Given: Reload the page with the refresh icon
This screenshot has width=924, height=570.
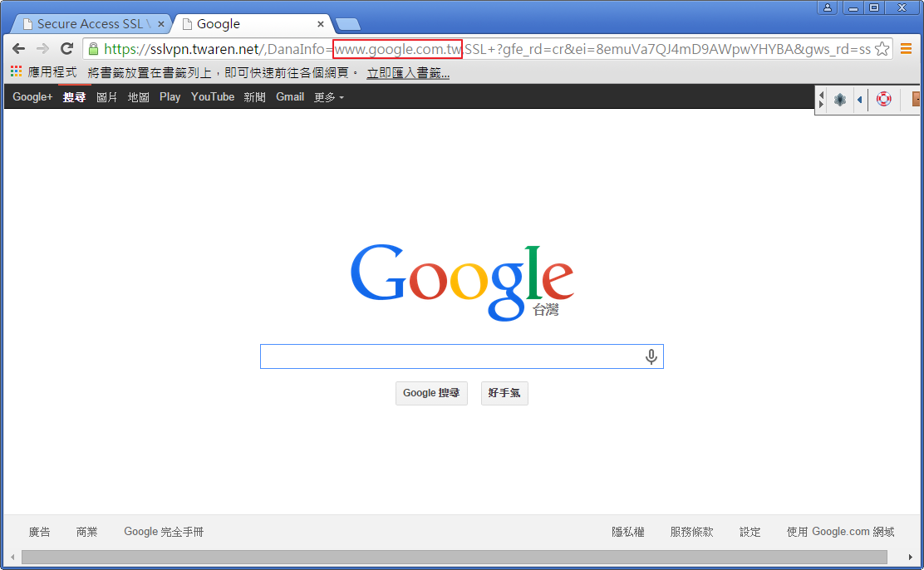Looking at the screenshot, I should (x=66, y=49).
